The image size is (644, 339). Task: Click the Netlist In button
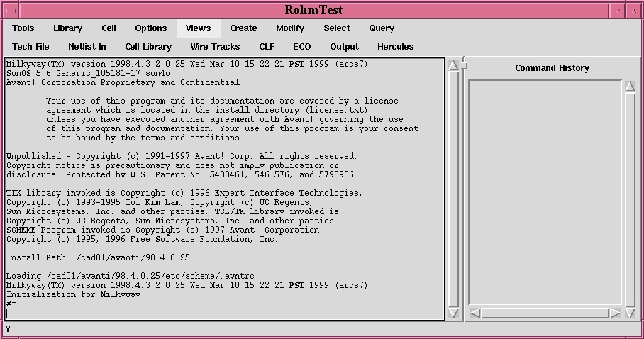tap(87, 47)
